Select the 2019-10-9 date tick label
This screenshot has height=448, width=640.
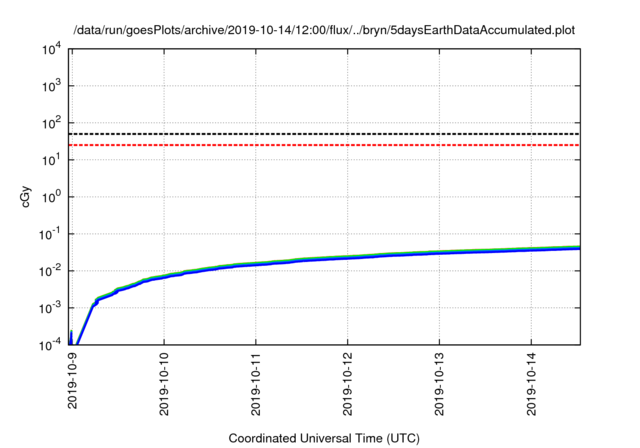click(72, 380)
